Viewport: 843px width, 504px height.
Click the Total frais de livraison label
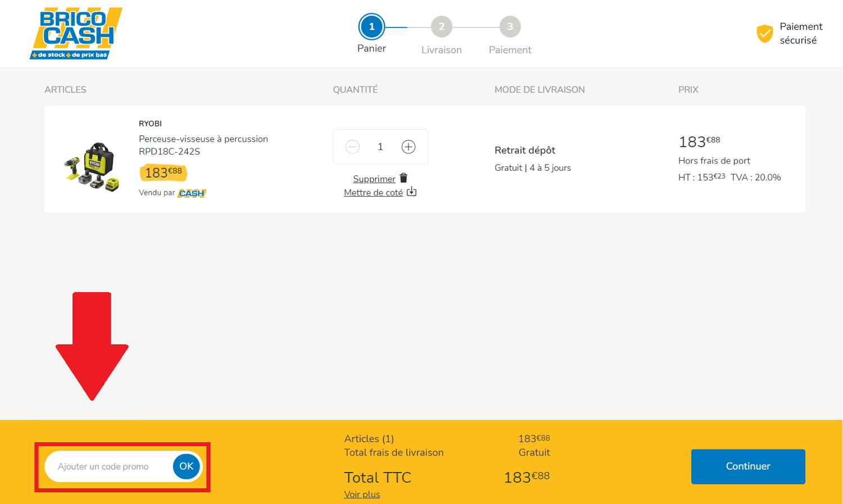coord(394,452)
